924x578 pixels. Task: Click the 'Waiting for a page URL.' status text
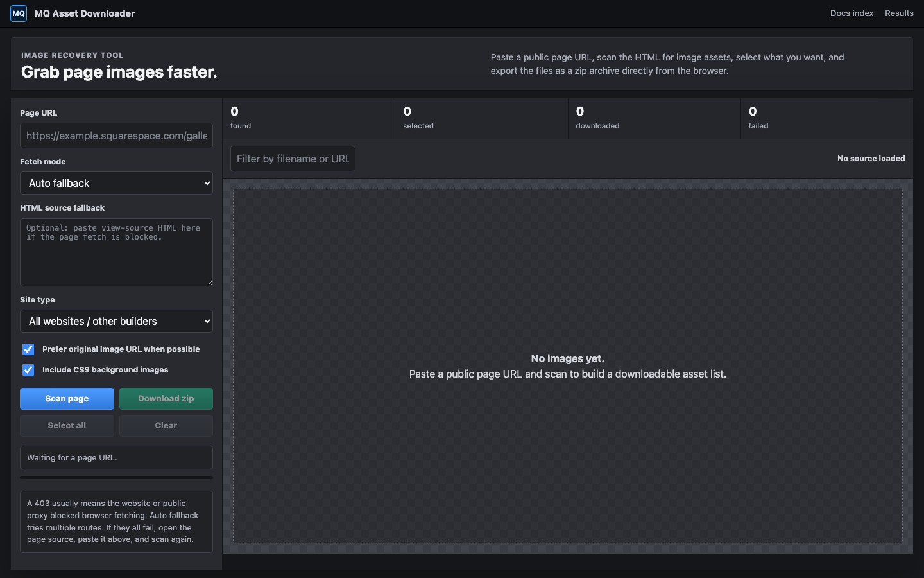click(72, 458)
